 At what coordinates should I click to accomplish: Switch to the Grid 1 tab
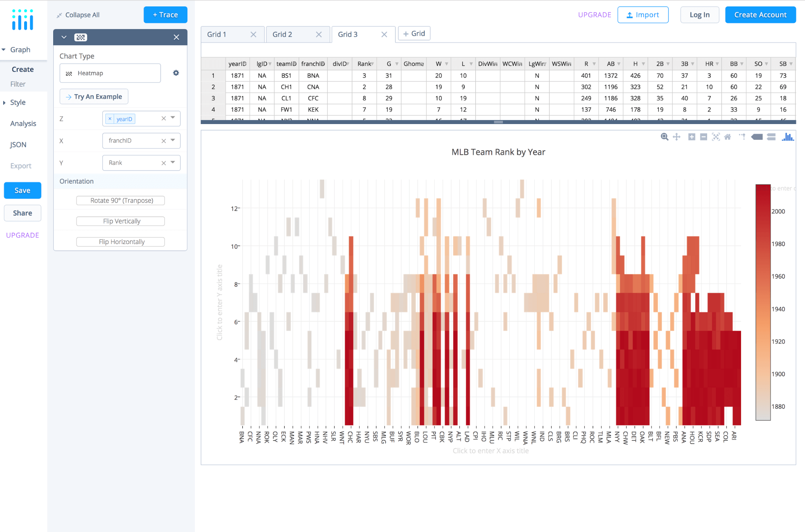point(217,34)
